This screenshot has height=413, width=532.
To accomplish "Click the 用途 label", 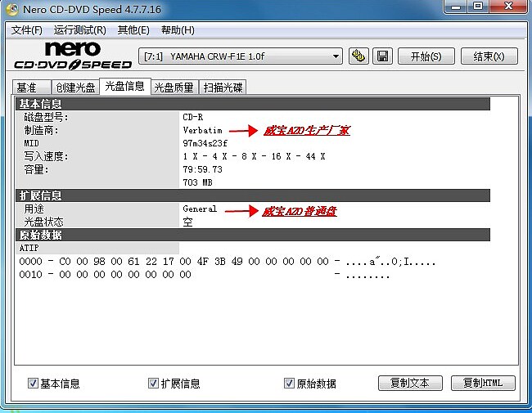I will [x=34, y=209].
